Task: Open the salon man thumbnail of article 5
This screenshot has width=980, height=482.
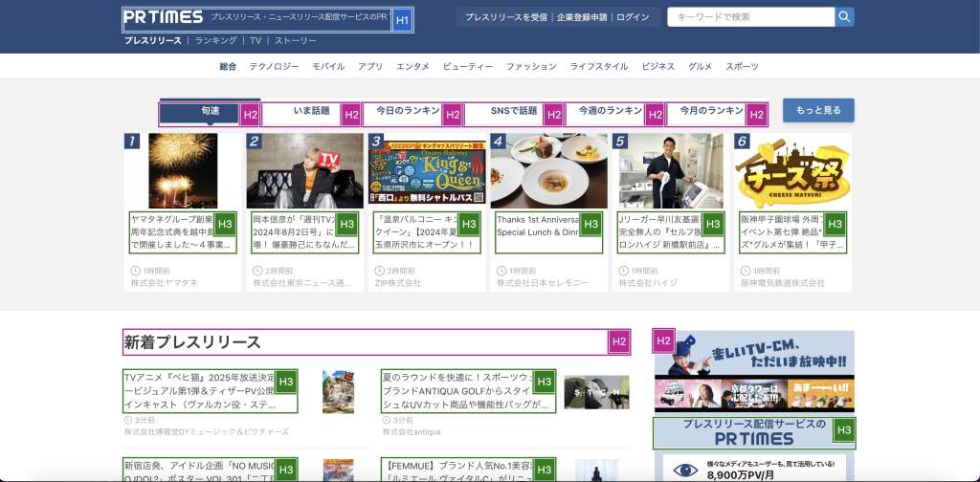Action: pyautogui.click(x=671, y=170)
